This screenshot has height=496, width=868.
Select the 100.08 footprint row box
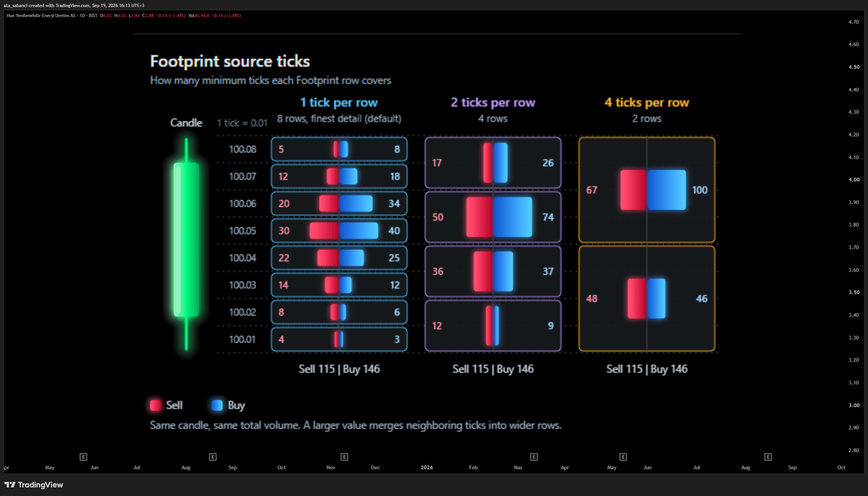339,149
